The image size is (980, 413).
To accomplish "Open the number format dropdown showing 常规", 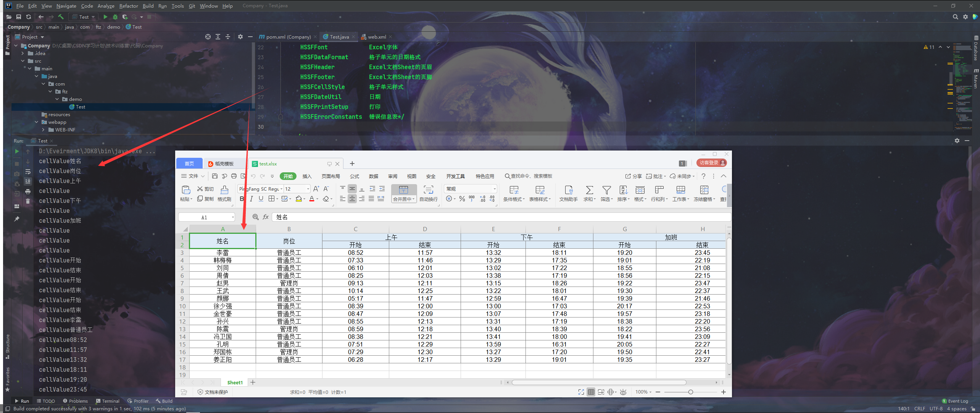I will tap(493, 188).
